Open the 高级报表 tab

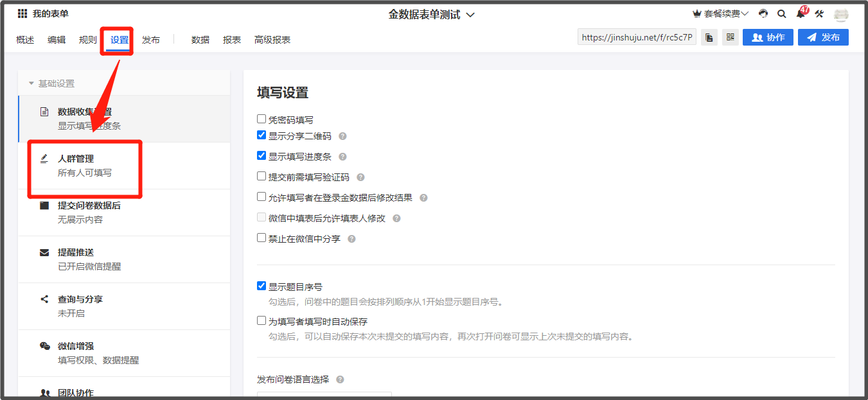272,40
